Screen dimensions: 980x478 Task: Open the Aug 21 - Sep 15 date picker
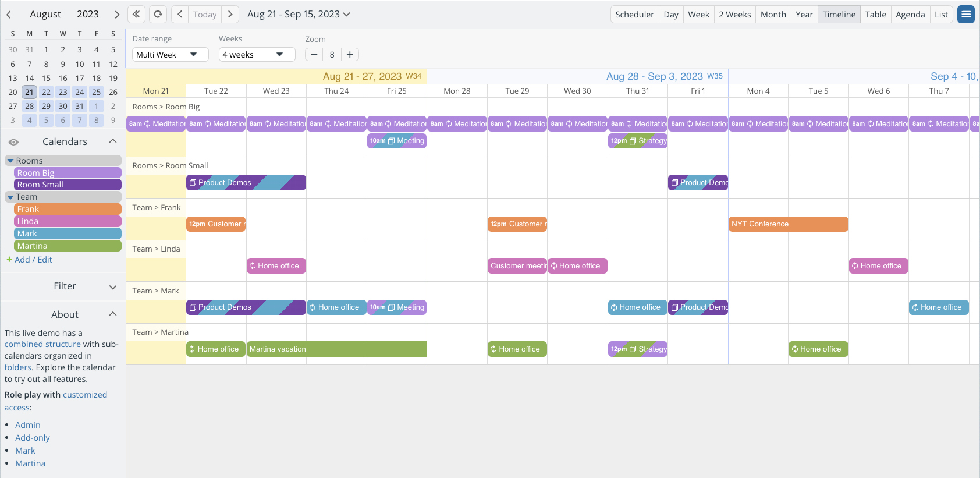pos(299,14)
